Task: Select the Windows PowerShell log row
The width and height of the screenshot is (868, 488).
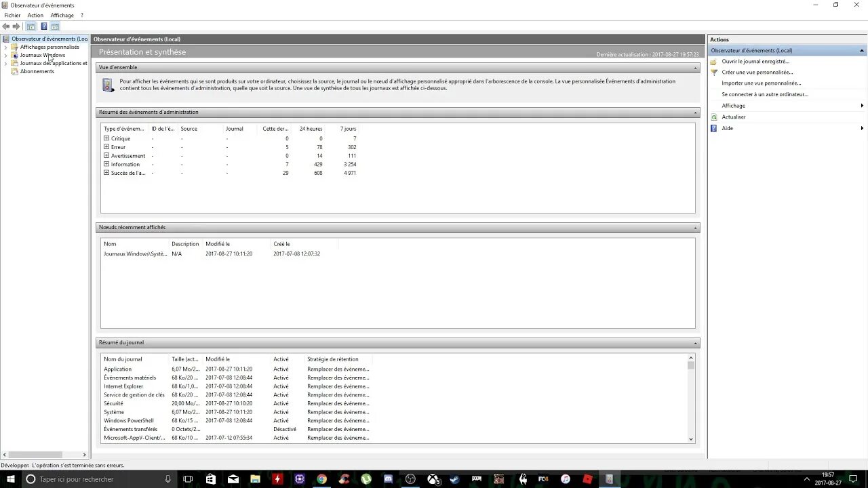Action: pos(237,420)
